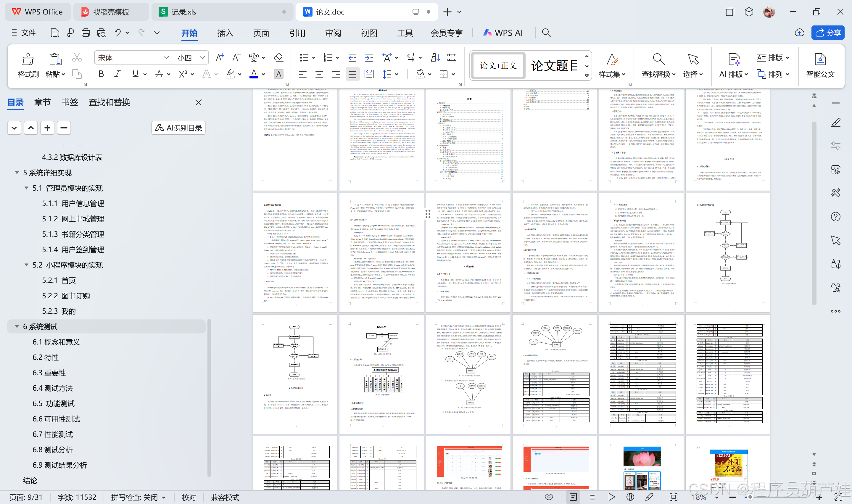
Task: Click the Paste (粘贴) clipboard icon
Action: [x=55, y=59]
